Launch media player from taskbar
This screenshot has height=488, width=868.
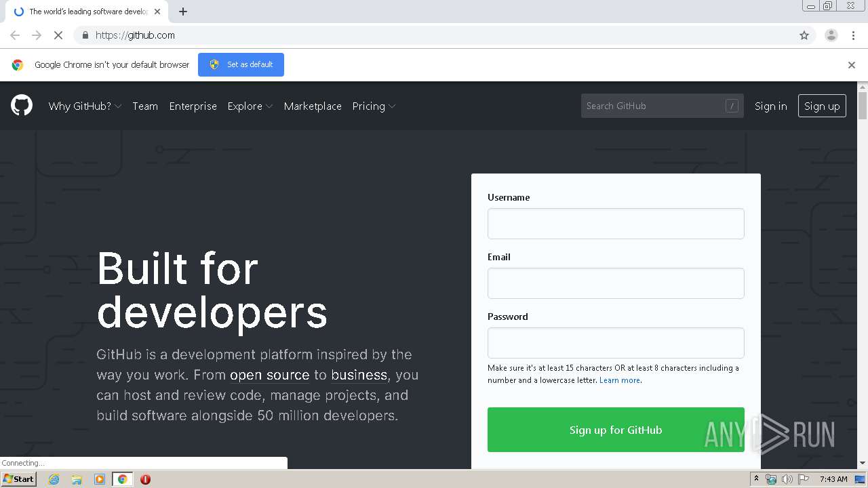100,479
